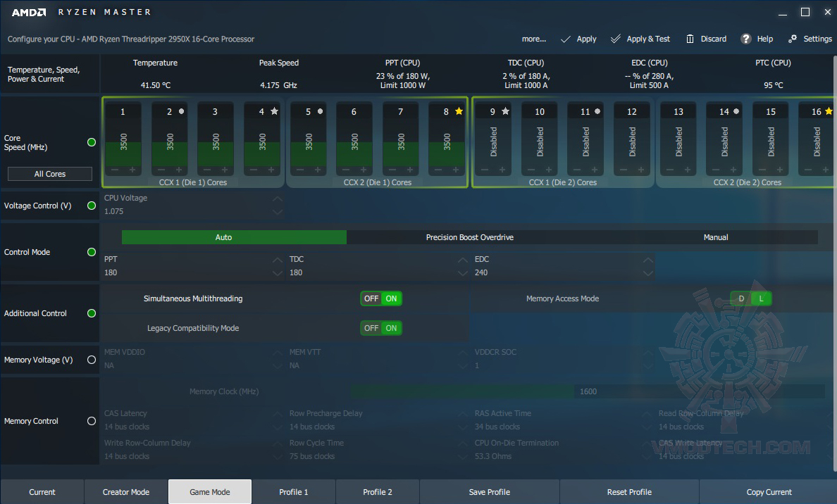Click the Save Profile button
The image size is (837, 504).
[x=490, y=492]
